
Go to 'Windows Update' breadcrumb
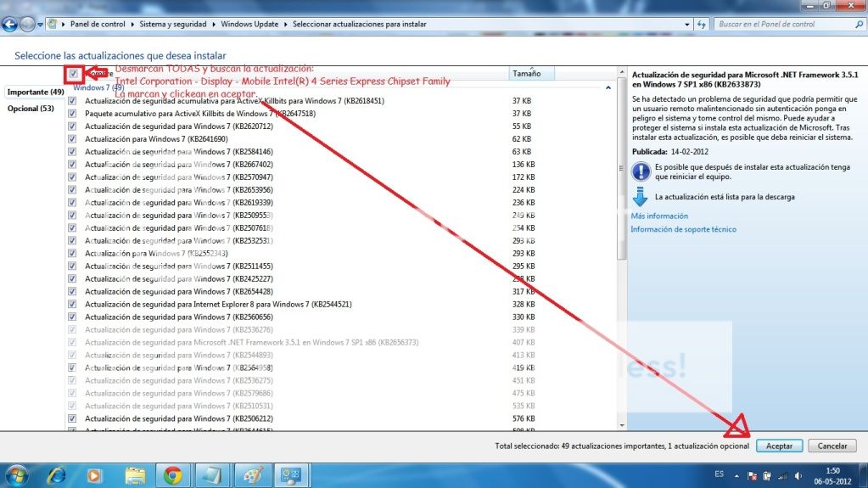click(249, 25)
